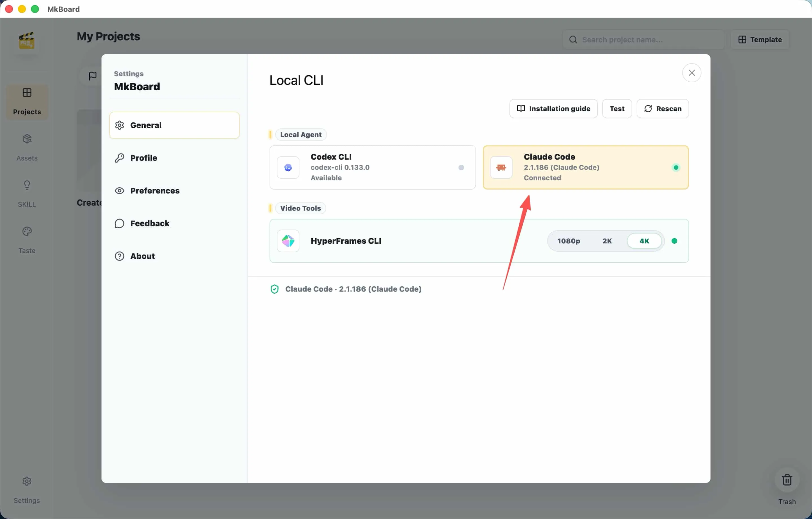This screenshot has width=812, height=519.
Task: Close the settings dialog
Action: [692, 73]
